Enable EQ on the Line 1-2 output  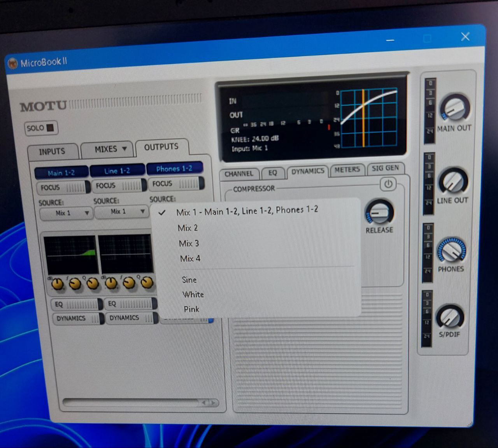point(131,304)
